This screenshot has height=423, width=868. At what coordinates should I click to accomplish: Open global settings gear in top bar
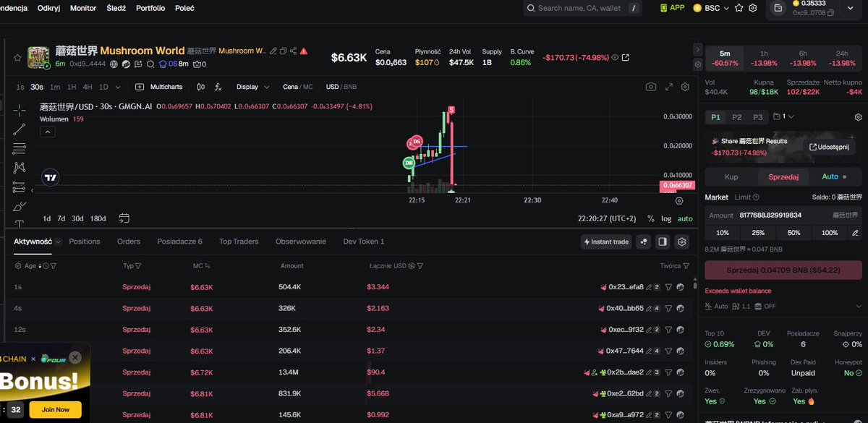[753, 8]
